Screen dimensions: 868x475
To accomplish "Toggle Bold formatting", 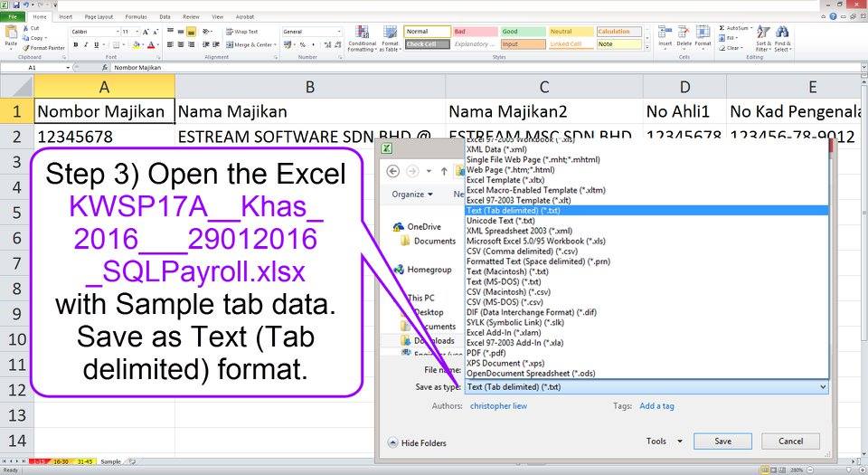I will tap(76, 44).
